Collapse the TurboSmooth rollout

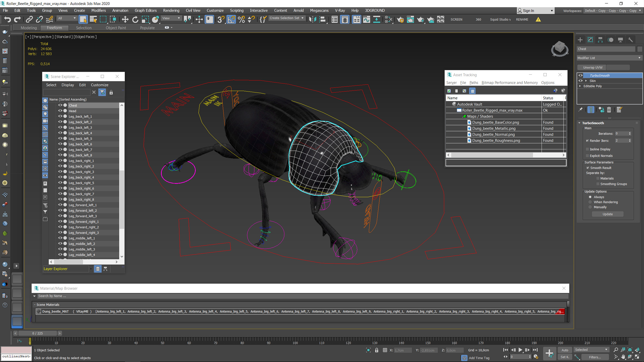click(579, 123)
